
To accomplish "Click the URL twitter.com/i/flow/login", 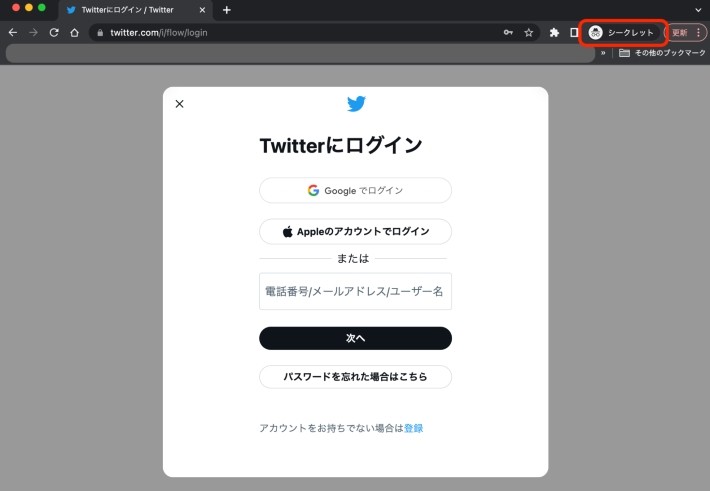I will [x=159, y=33].
